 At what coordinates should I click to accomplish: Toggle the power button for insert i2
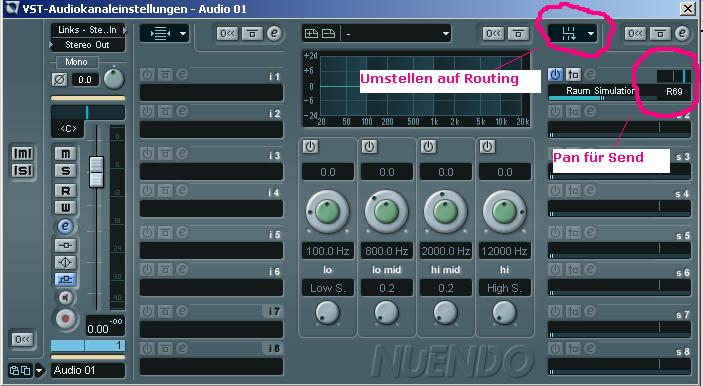coord(148,111)
